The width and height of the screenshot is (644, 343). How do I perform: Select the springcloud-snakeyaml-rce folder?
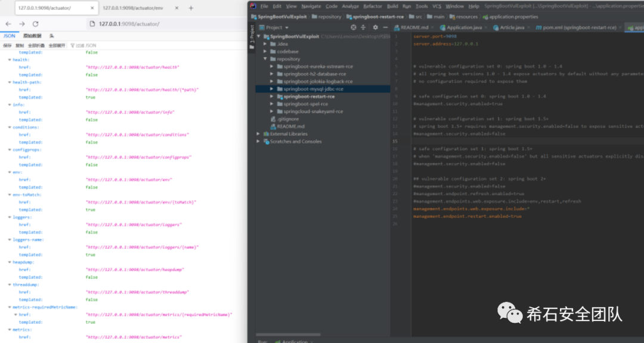[x=313, y=111]
